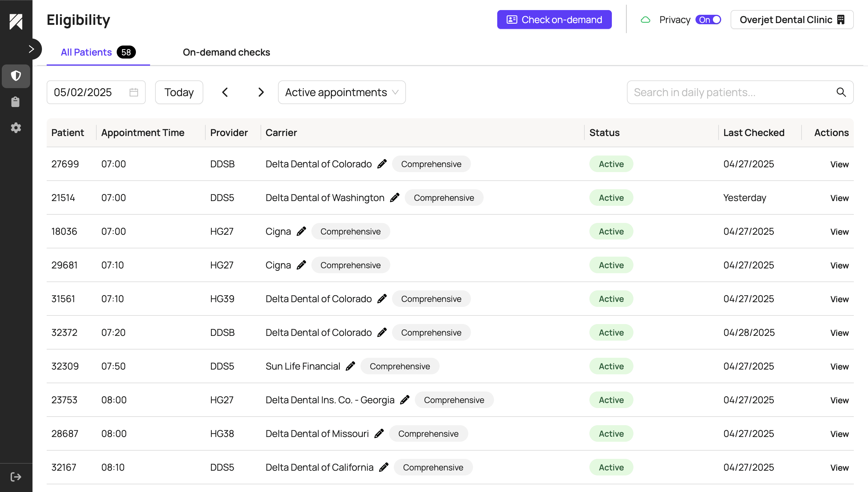Click the logout icon at bottom left
868x492 pixels.
16,477
